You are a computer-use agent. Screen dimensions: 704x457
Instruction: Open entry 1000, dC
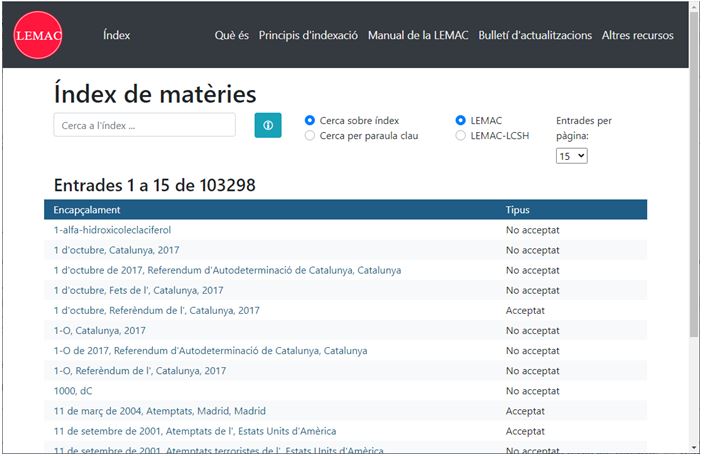point(73,391)
